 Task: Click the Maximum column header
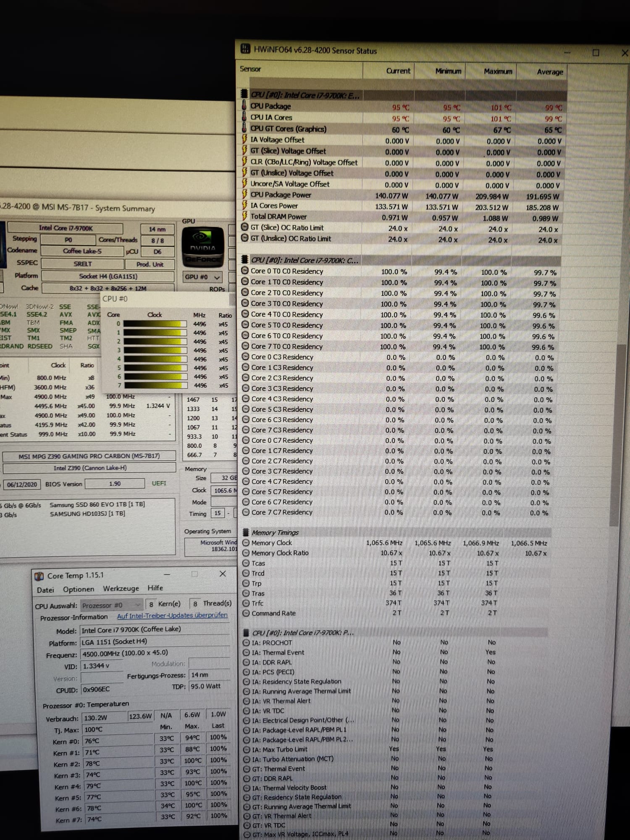click(x=498, y=71)
